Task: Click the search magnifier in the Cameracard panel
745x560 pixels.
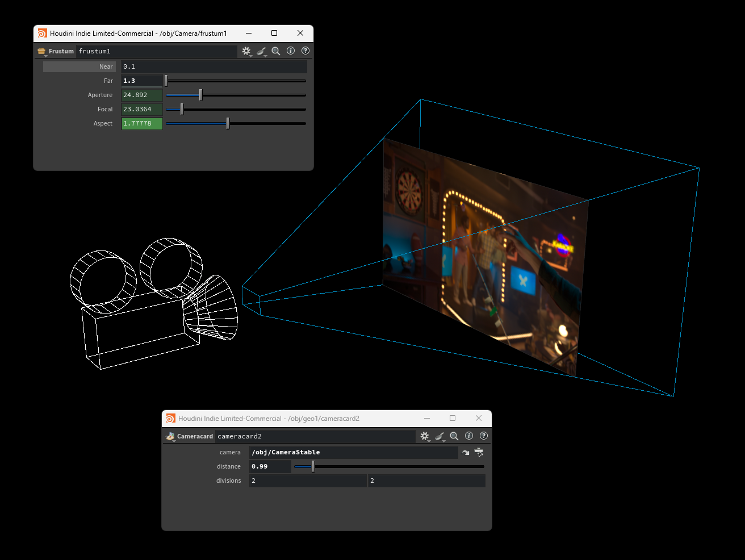Action: (454, 436)
